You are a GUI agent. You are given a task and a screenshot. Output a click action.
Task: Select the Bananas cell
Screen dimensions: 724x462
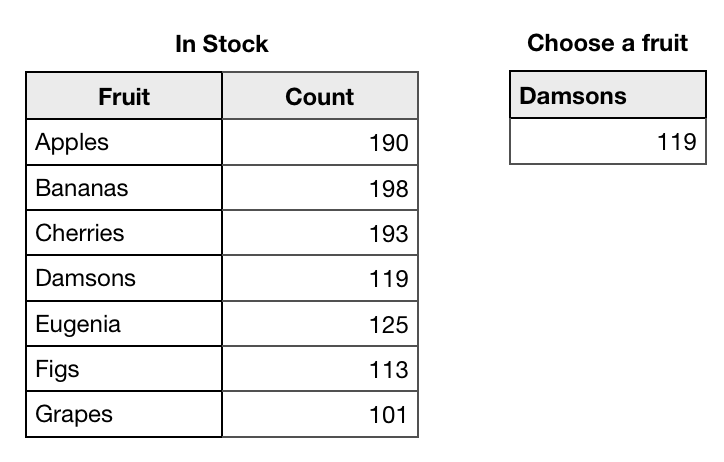[x=124, y=188]
